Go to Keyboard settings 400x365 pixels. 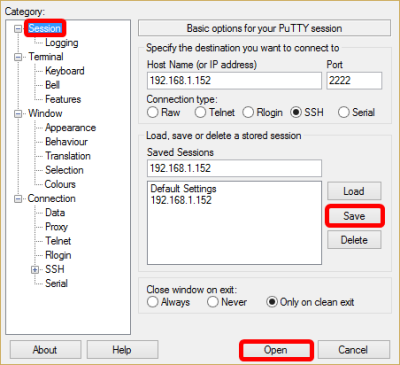click(x=65, y=71)
